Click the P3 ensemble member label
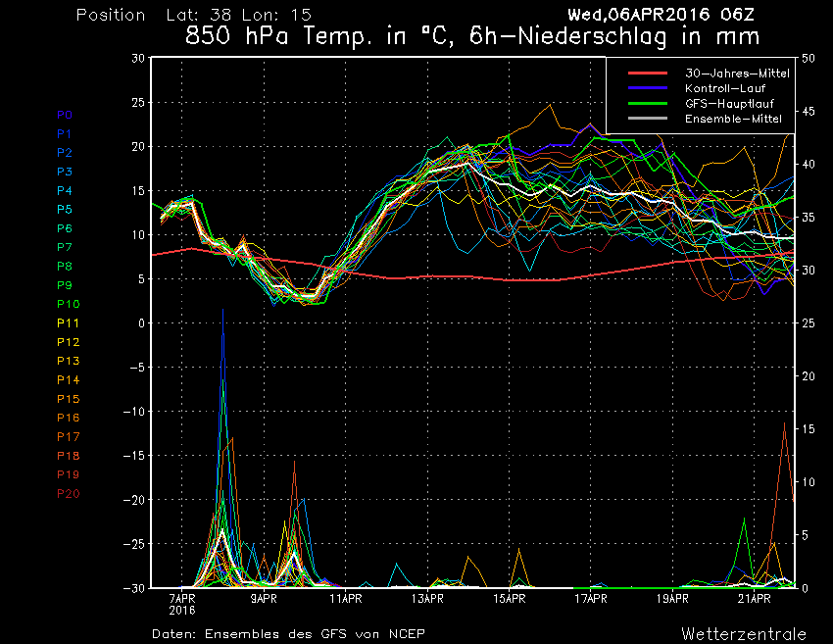 (x=65, y=172)
